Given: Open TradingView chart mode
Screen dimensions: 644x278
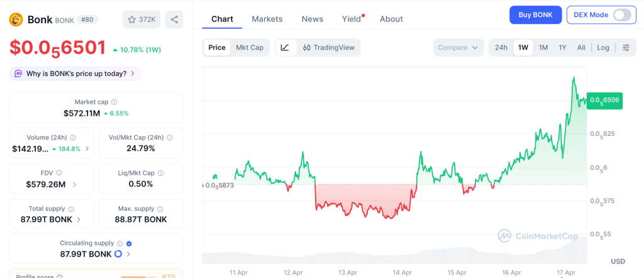Looking at the screenshot, I should coord(328,48).
